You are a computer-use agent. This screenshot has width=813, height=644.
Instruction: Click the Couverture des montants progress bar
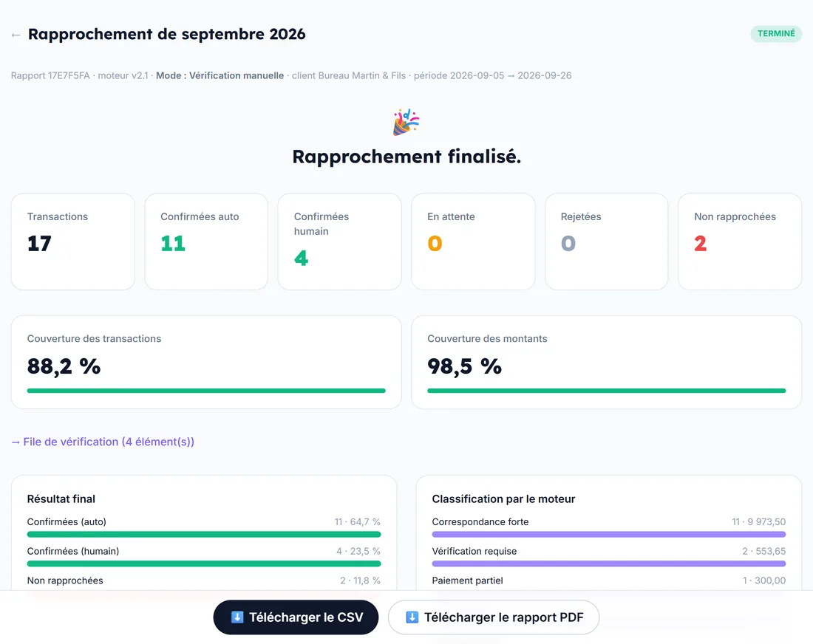(607, 391)
